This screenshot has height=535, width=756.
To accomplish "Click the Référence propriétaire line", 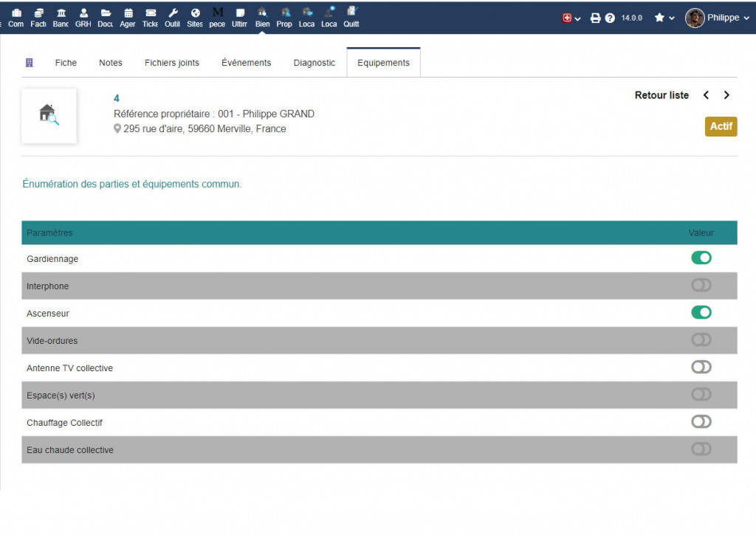I will click(x=214, y=114).
